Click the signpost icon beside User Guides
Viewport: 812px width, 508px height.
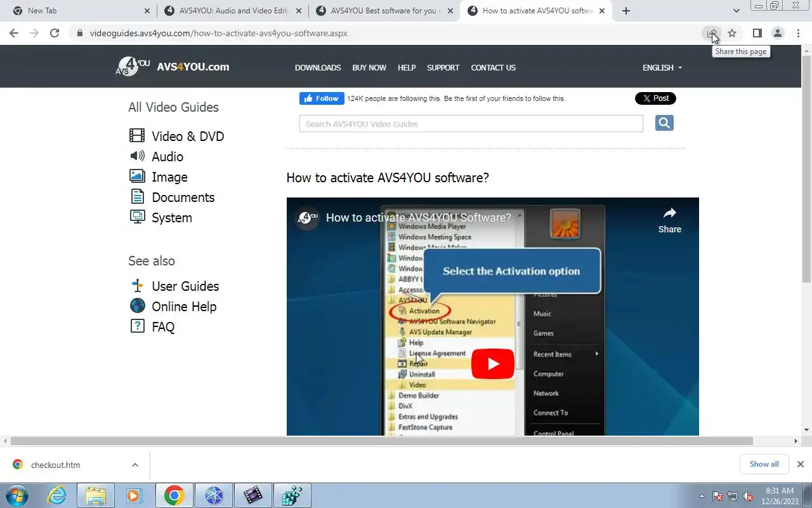(137, 285)
